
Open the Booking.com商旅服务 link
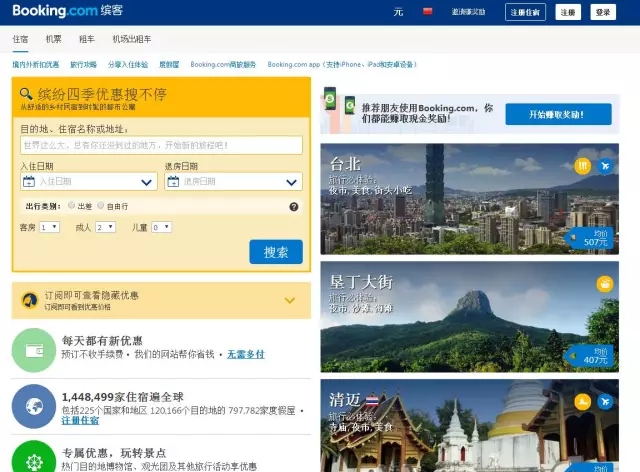[x=223, y=65]
